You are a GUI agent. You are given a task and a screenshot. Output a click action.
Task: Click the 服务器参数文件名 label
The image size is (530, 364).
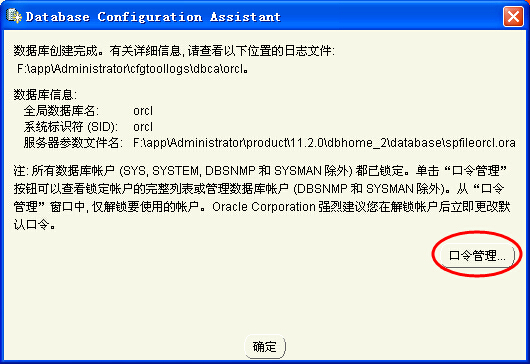click(73, 143)
